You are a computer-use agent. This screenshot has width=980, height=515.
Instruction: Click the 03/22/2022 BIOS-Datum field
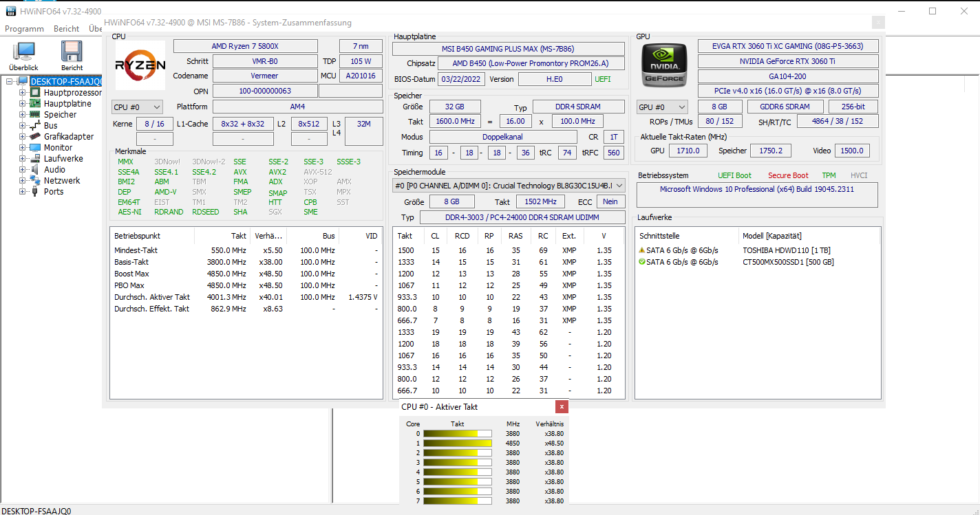point(462,79)
